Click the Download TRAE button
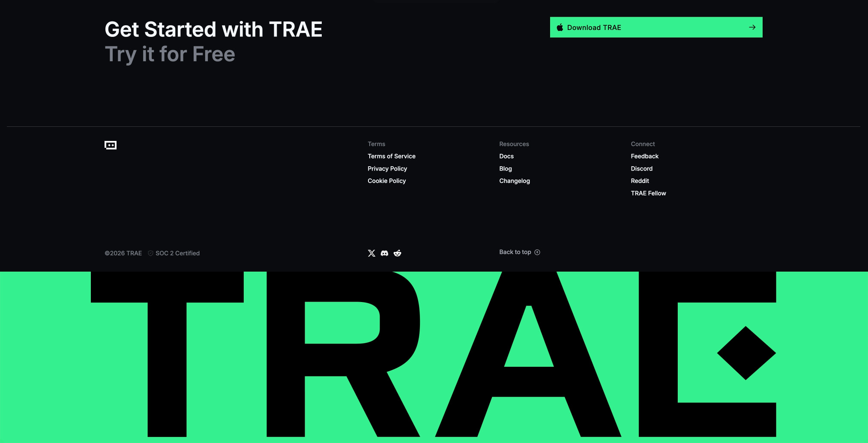This screenshot has height=443, width=868. 656,27
